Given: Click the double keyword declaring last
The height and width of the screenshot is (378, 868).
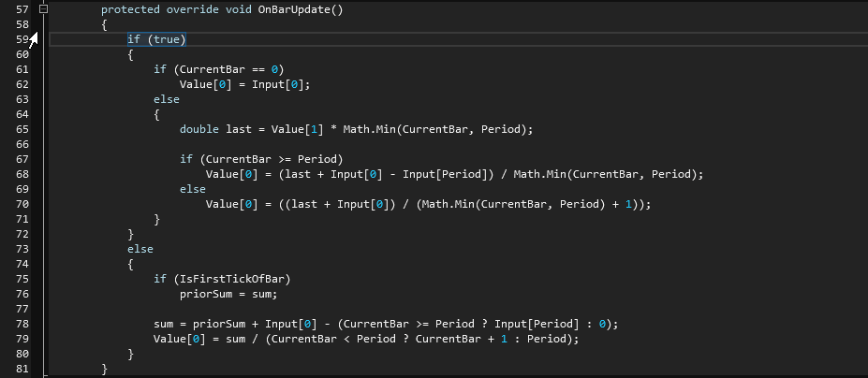Looking at the screenshot, I should tap(199, 129).
